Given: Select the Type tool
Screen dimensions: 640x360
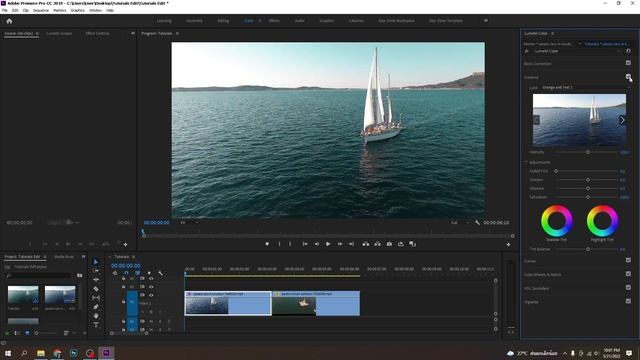Looking at the screenshot, I should pos(96,325).
